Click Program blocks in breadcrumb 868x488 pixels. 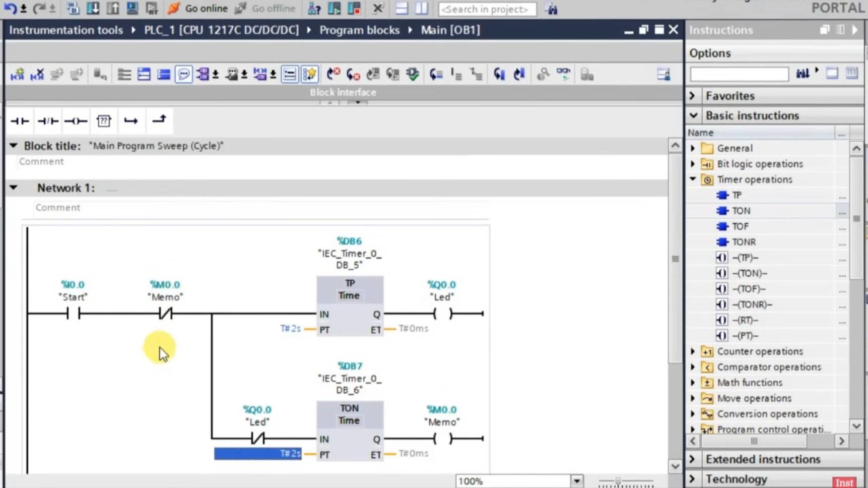coord(359,30)
